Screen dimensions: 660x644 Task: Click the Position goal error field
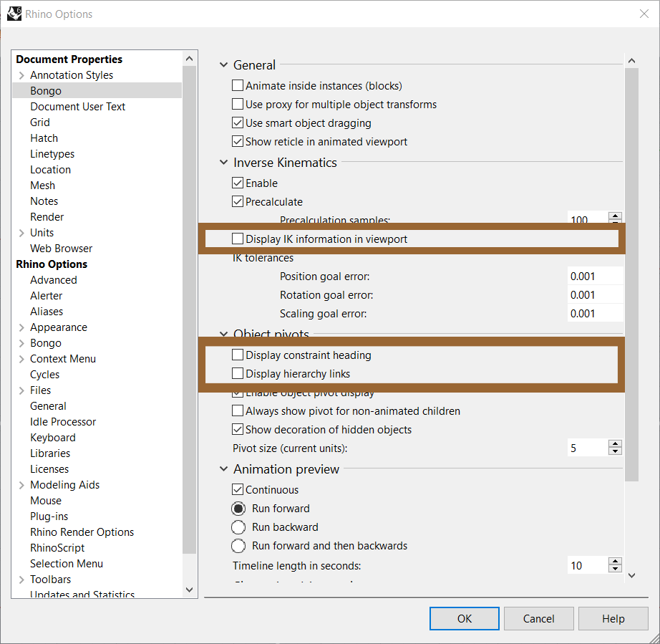tap(595, 277)
